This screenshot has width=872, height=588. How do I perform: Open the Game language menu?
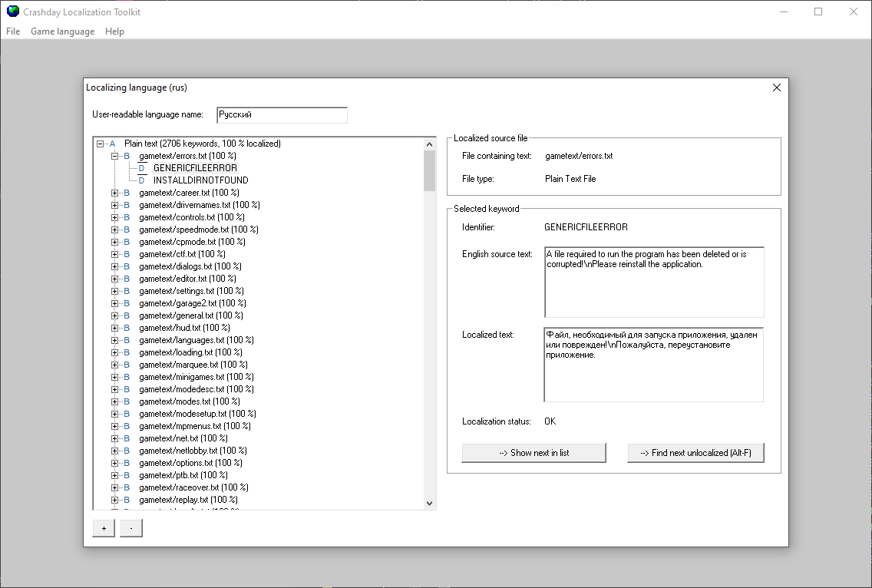pyautogui.click(x=62, y=31)
